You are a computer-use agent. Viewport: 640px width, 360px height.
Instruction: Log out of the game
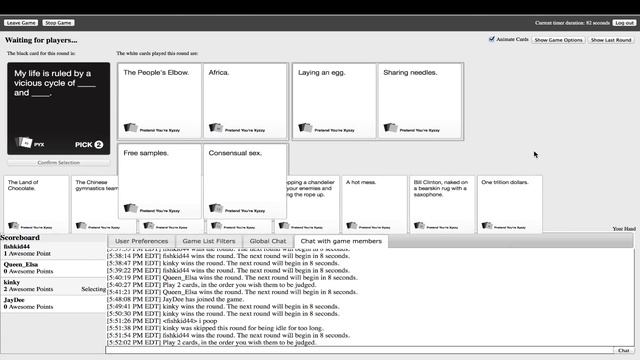tap(624, 23)
